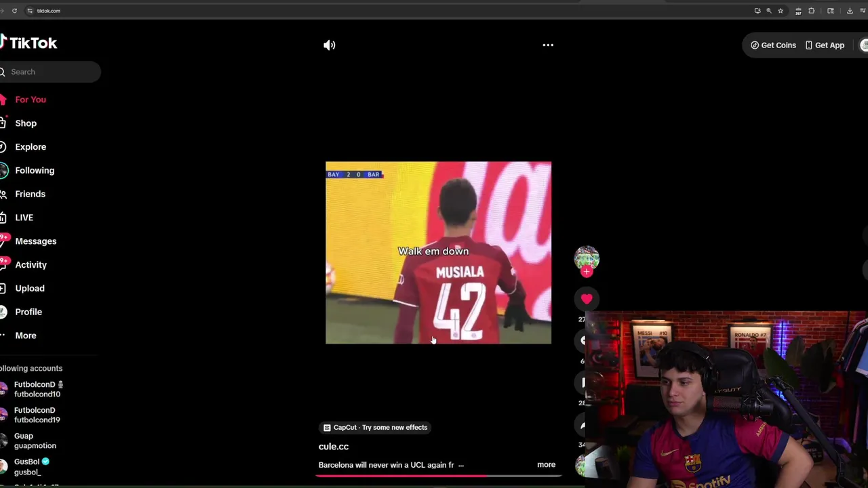The height and width of the screenshot is (488, 868).
Task: Open the extension showing 267 badge
Action: 798,11
